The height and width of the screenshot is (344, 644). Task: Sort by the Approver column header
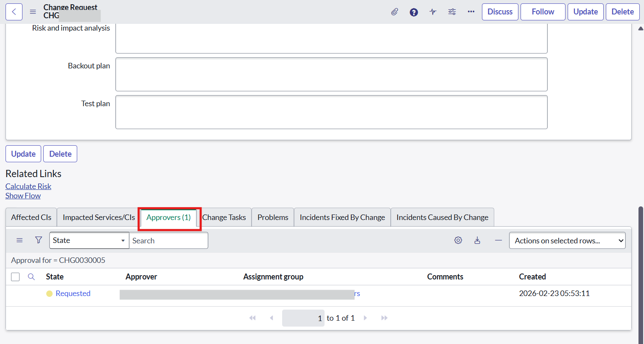(141, 277)
